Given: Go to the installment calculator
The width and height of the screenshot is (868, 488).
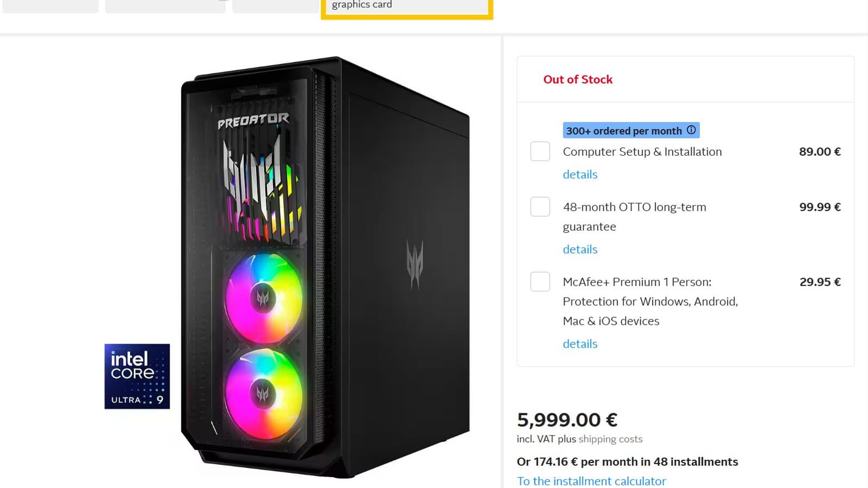Looking at the screenshot, I should tap(591, 481).
